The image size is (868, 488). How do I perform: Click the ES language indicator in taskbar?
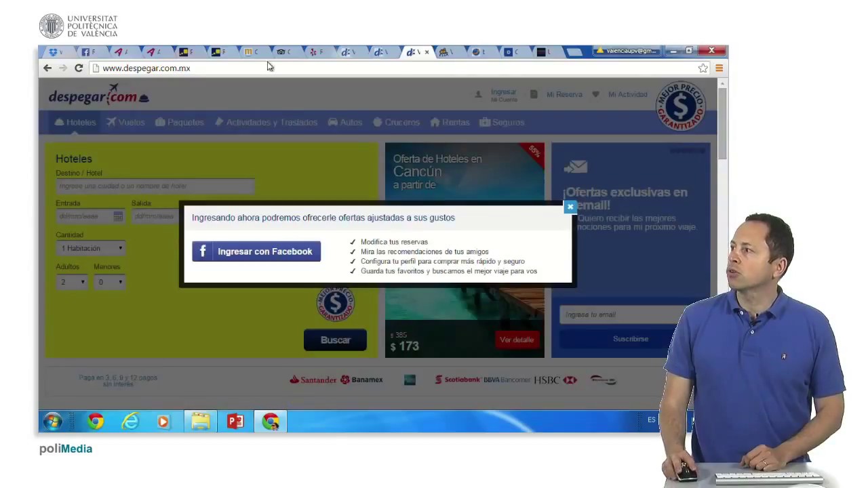652,420
